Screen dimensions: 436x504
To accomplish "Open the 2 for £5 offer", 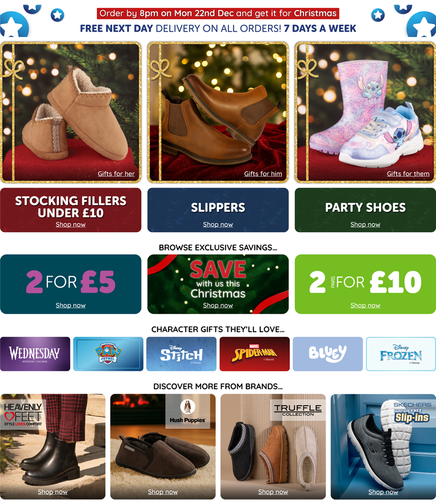I will pos(71,284).
